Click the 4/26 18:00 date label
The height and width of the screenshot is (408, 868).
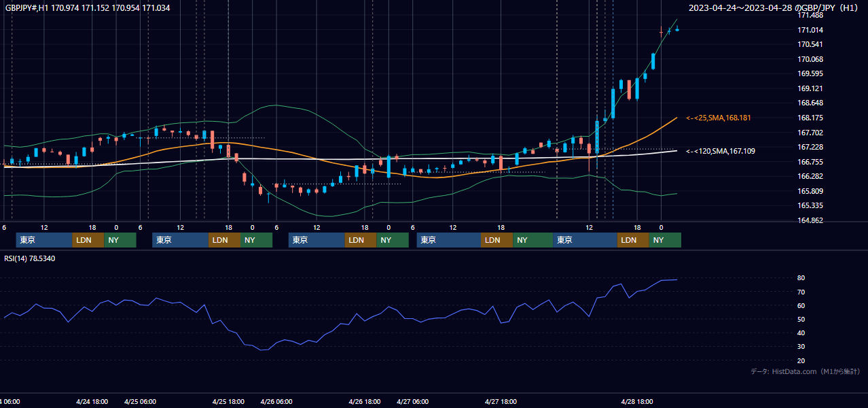tap(365, 402)
